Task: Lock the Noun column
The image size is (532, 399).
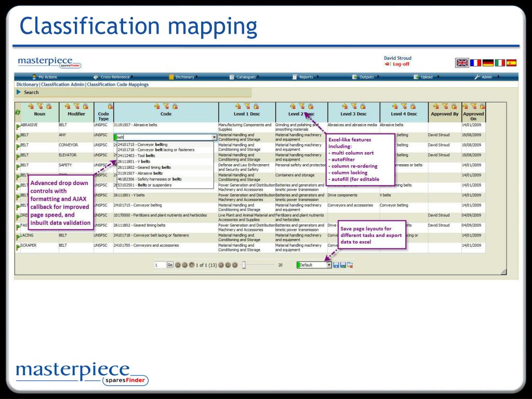Action: (49, 106)
